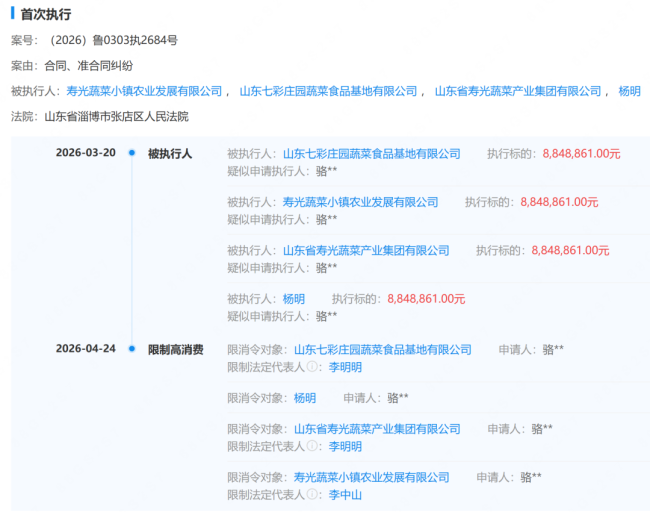Open 山东七彩庄园蔬菜食品基地有限公司 link in the header 被执行人 row
The width and height of the screenshot is (650, 512).
[x=328, y=91]
